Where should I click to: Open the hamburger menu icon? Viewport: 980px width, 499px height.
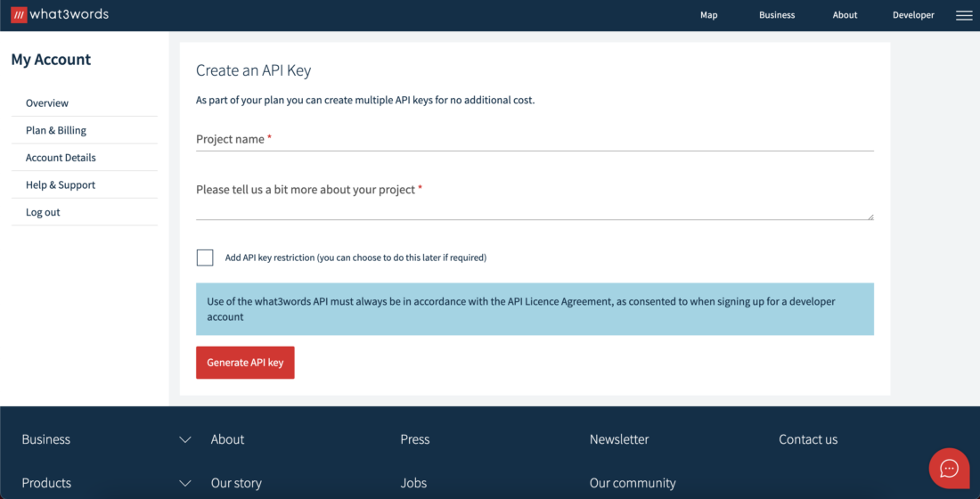964,16
